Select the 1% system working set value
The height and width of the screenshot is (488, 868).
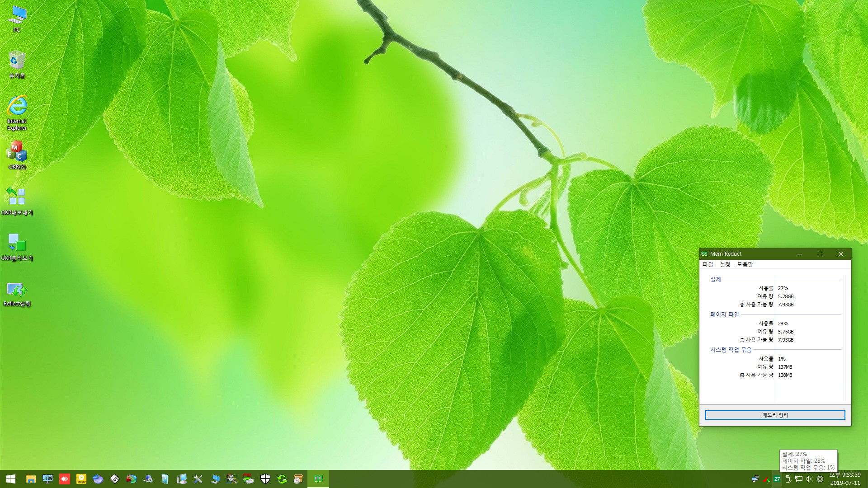(x=782, y=359)
